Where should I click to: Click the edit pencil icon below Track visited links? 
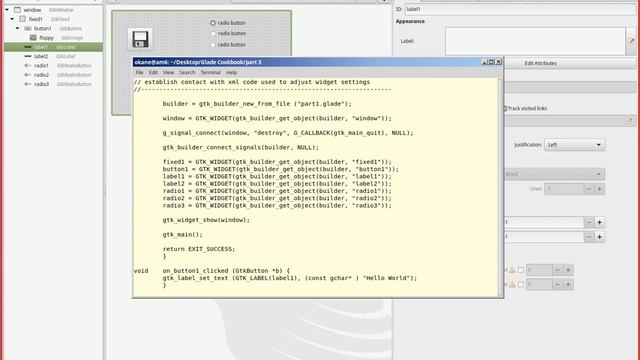coord(630,121)
